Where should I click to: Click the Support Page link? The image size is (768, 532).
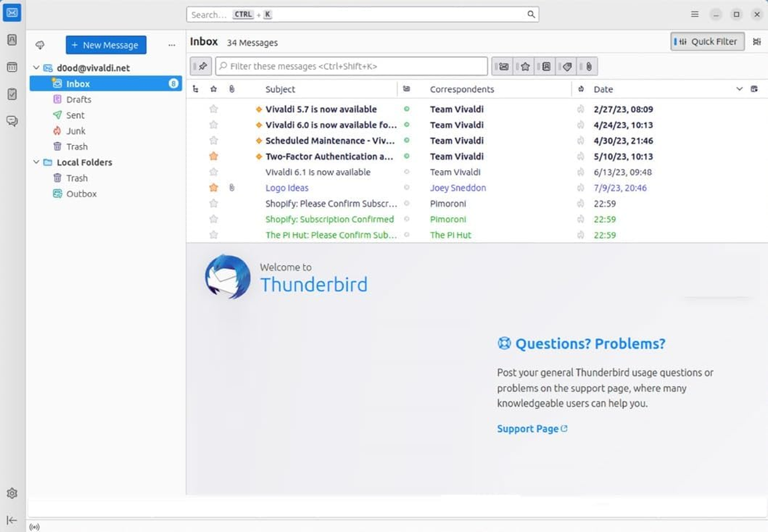pyautogui.click(x=528, y=428)
